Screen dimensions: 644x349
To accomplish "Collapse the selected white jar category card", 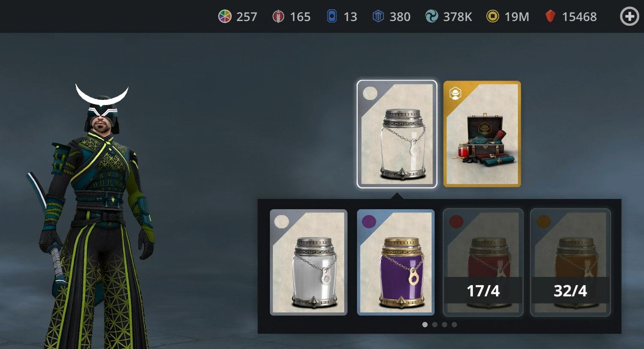I will pyautogui.click(x=397, y=134).
